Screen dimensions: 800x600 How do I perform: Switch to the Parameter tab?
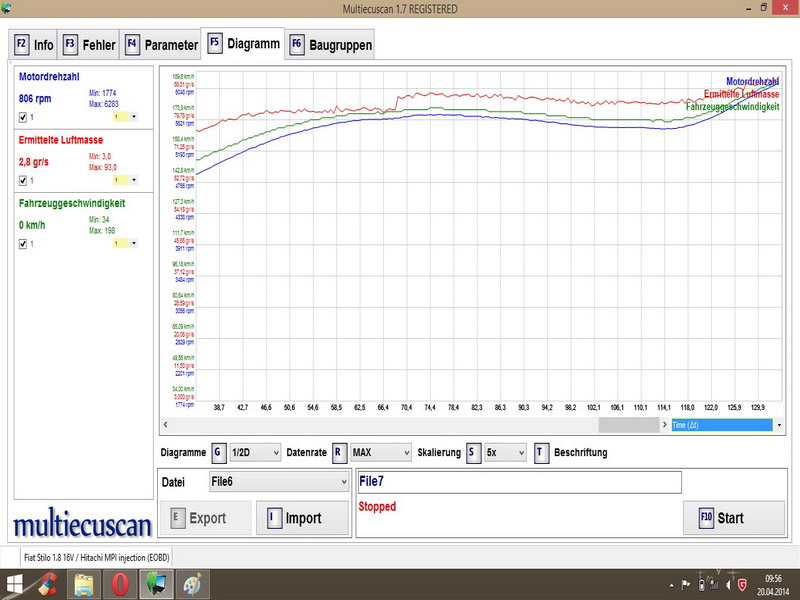(162, 45)
